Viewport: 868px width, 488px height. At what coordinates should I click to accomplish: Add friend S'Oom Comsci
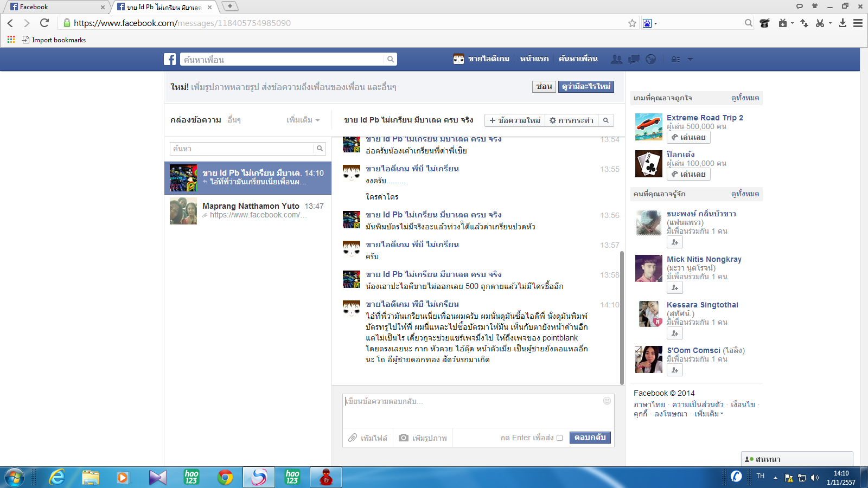pyautogui.click(x=675, y=370)
